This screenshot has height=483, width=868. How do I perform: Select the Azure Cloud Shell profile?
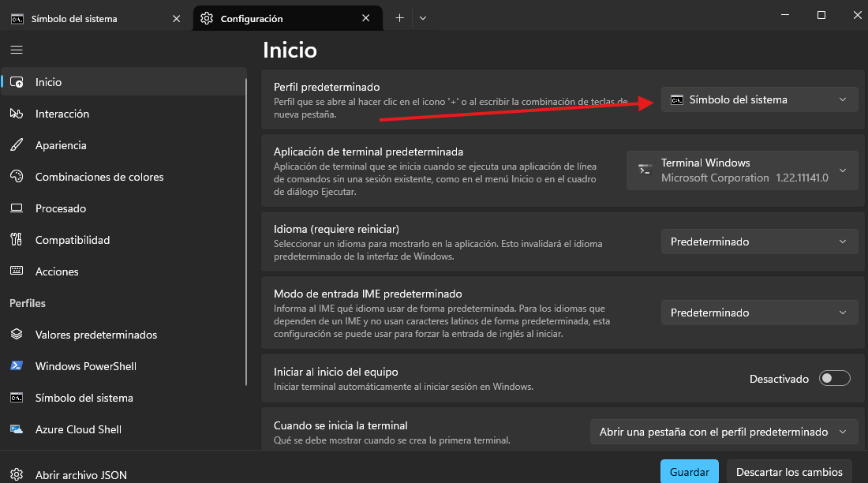pos(123,429)
